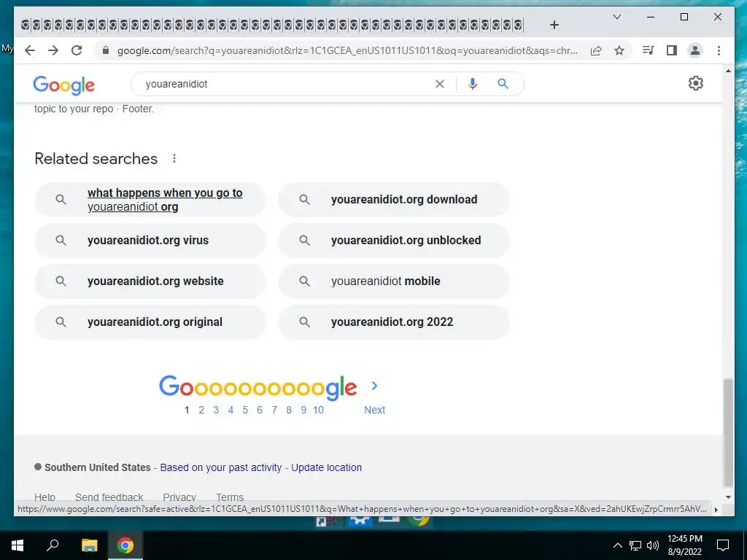Open File Explorer from taskbar
This screenshot has width=747, height=560.
click(89, 545)
